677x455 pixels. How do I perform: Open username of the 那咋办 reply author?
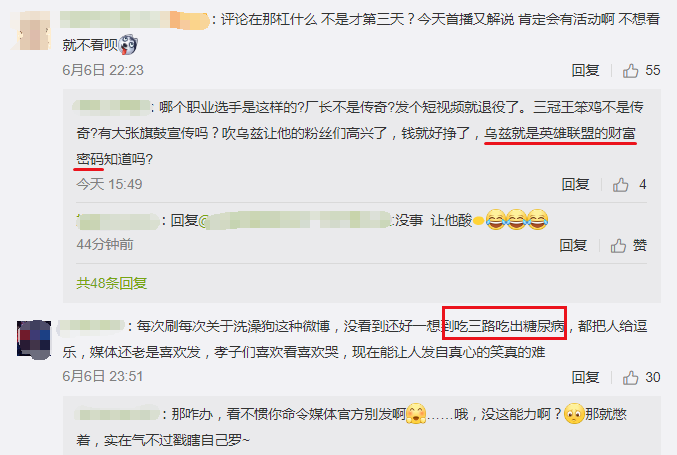tap(117, 414)
